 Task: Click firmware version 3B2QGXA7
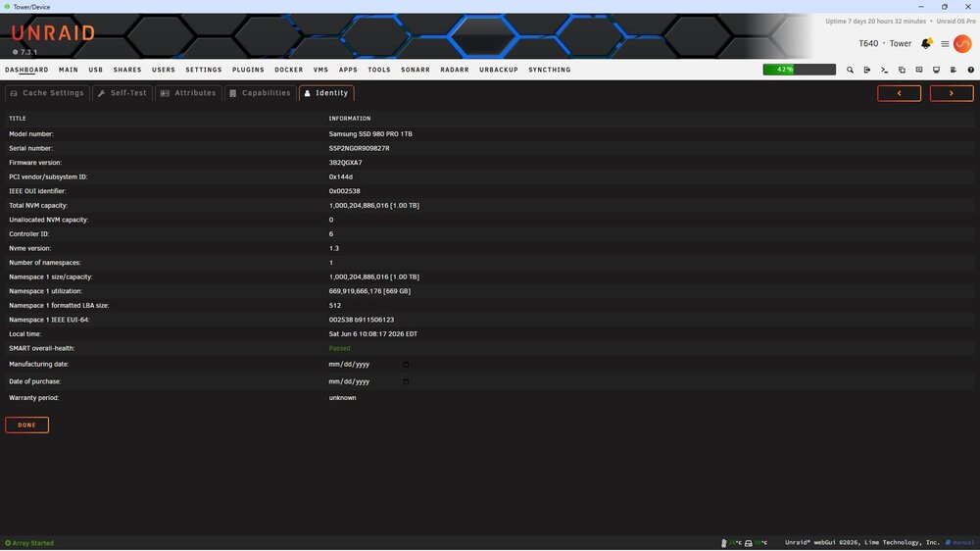click(346, 163)
